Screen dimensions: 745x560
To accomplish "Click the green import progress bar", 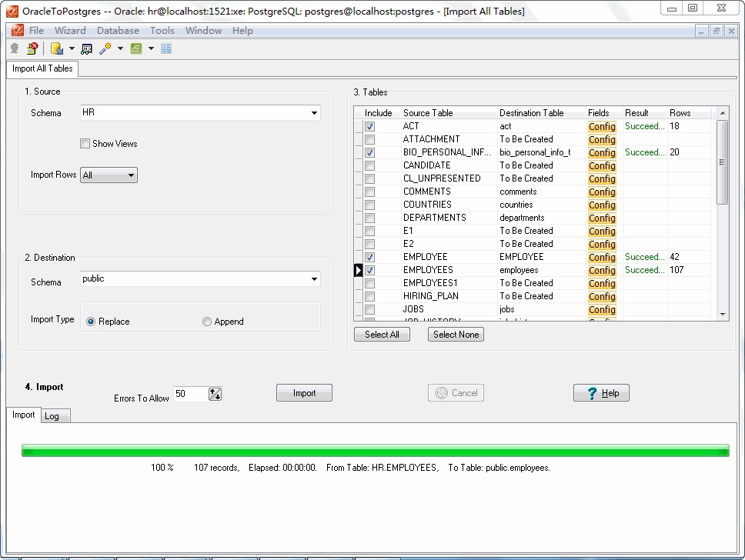I will click(x=376, y=450).
